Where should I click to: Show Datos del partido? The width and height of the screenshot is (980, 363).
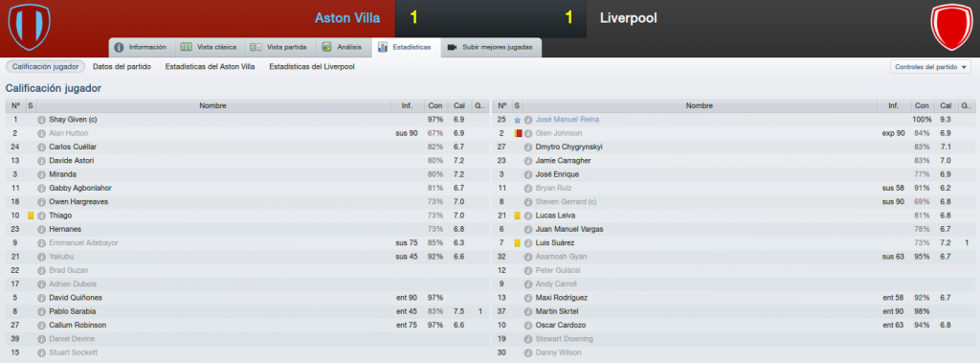tap(122, 66)
